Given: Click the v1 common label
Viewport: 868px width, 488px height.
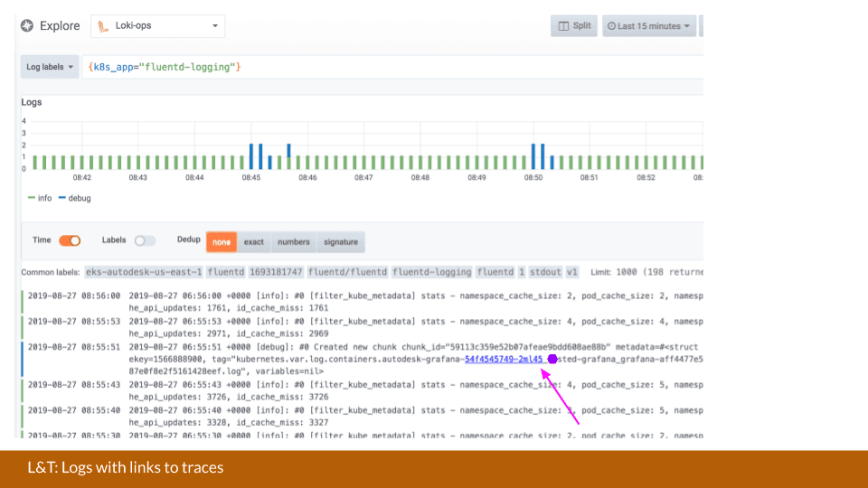Looking at the screenshot, I should (x=571, y=272).
